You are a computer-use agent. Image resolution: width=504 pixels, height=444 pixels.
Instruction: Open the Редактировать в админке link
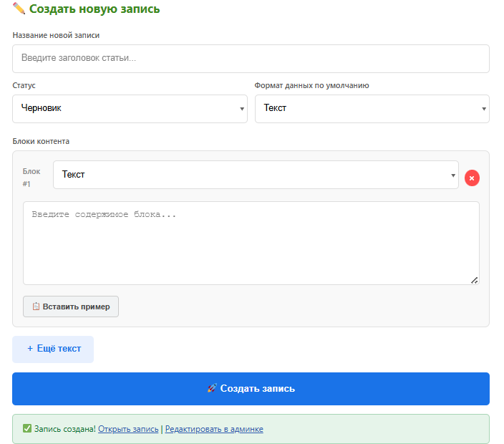coord(214,429)
